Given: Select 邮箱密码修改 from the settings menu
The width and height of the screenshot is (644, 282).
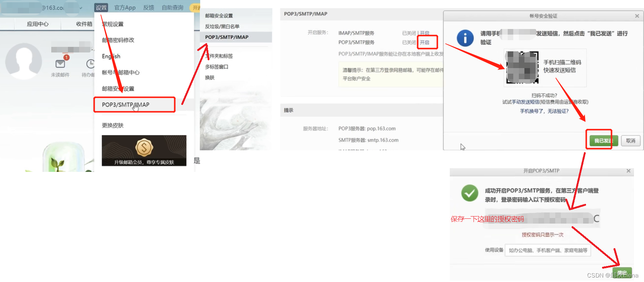Looking at the screenshot, I should (x=118, y=40).
